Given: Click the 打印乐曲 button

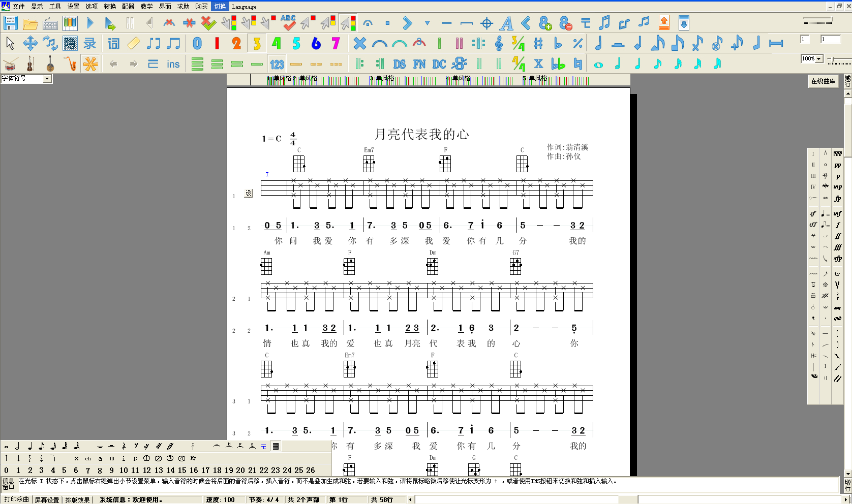Looking at the screenshot, I should tap(16, 500).
